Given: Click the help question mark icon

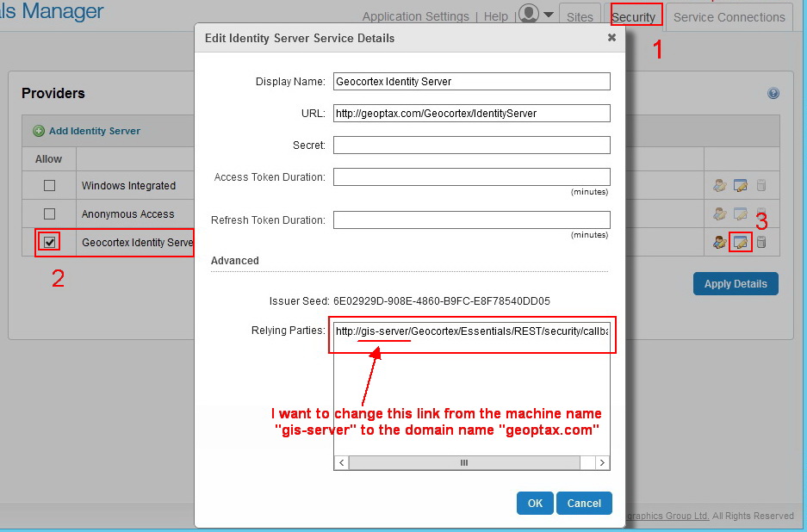Looking at the screenshot, I should click(773, 93).
